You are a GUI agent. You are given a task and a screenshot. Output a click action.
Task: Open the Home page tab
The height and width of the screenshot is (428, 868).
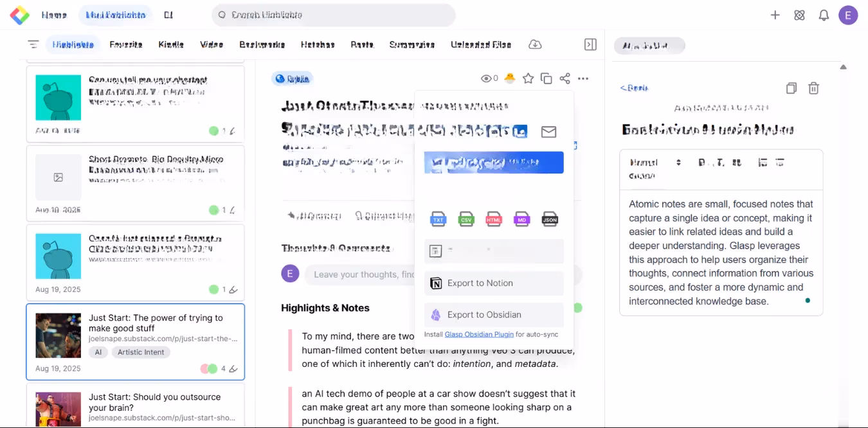coord(54,15)
